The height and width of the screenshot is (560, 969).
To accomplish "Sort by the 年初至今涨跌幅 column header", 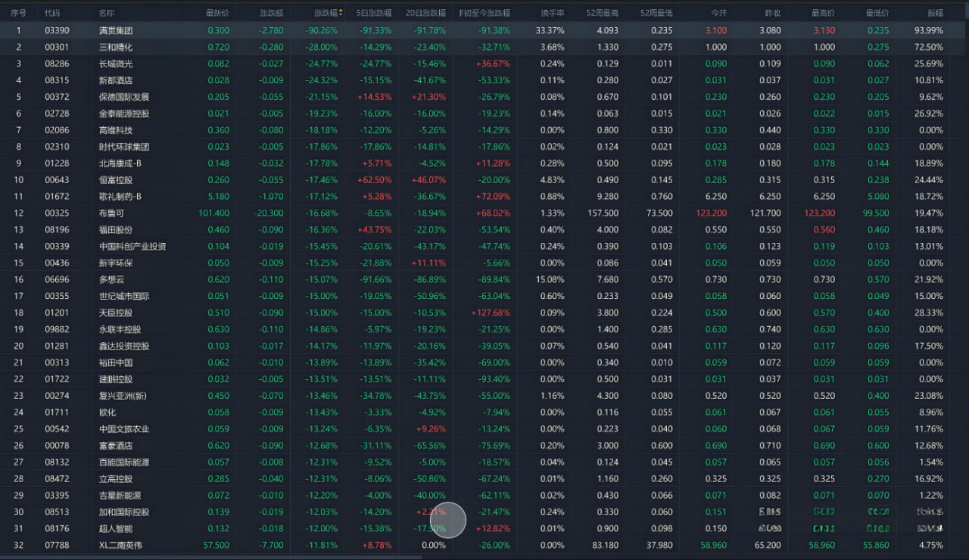I will point(484,13).
